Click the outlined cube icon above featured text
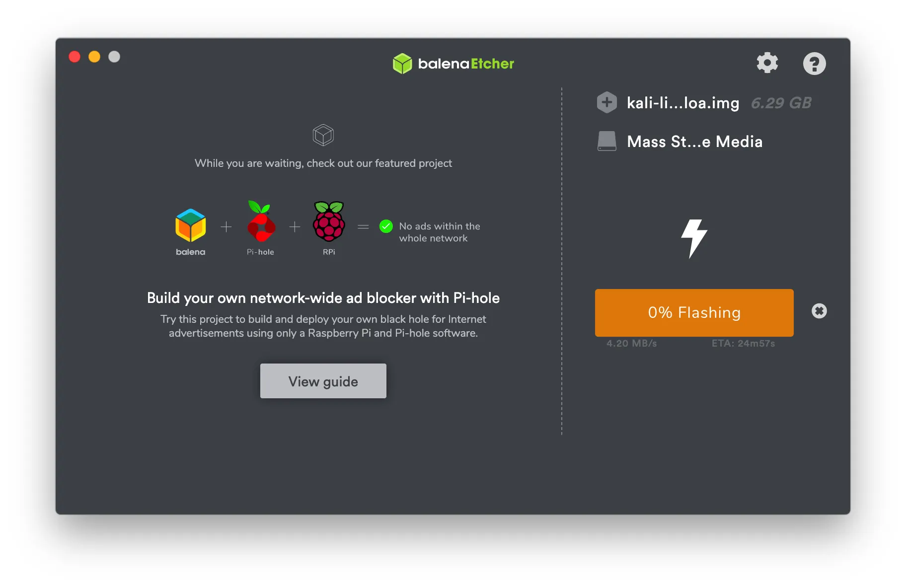 [323, 135]
